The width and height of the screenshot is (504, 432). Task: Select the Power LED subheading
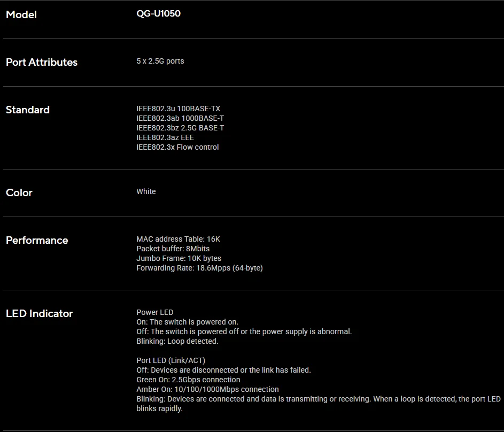(x=154, y=312)
